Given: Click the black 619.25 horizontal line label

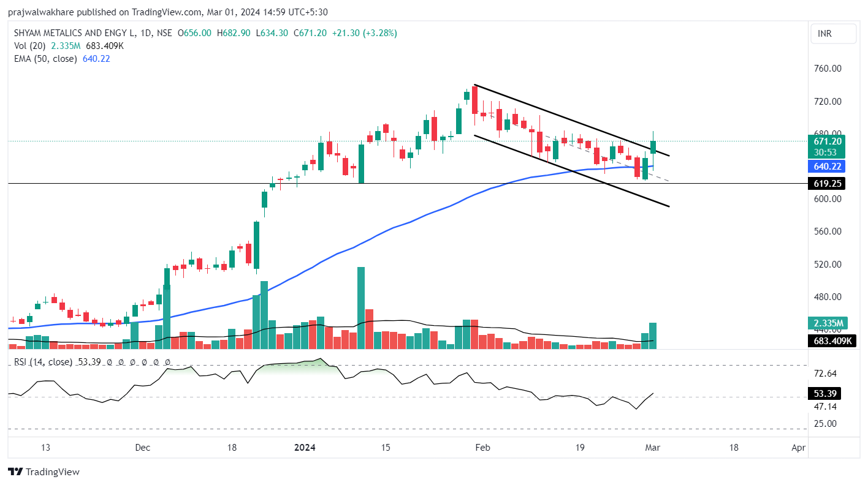Looking at the screenshot, I should tap(827, 183).
